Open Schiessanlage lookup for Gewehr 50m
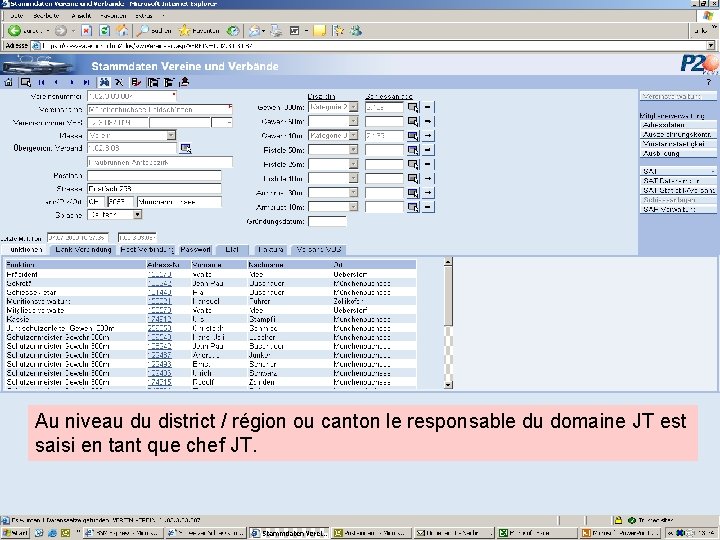 click(413, 122)
